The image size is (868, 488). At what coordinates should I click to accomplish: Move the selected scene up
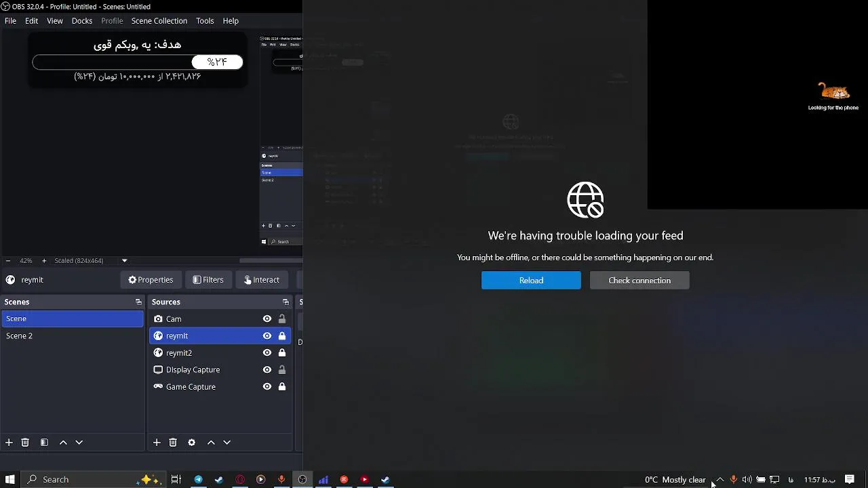[63, 443]
